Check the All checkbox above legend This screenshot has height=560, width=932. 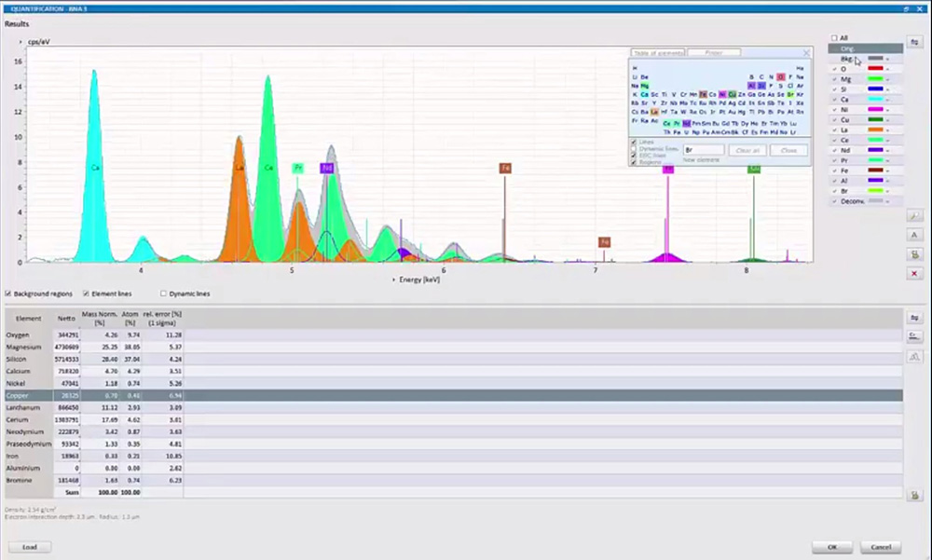[834, 38]
